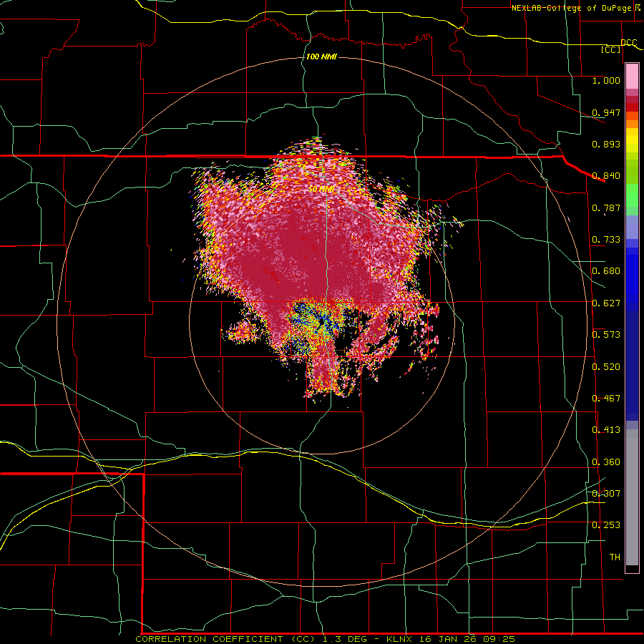The width and height of the screenshot is (644, 644).
Task: Click the 0.573 legend value
Action: (x=606, y=335)
